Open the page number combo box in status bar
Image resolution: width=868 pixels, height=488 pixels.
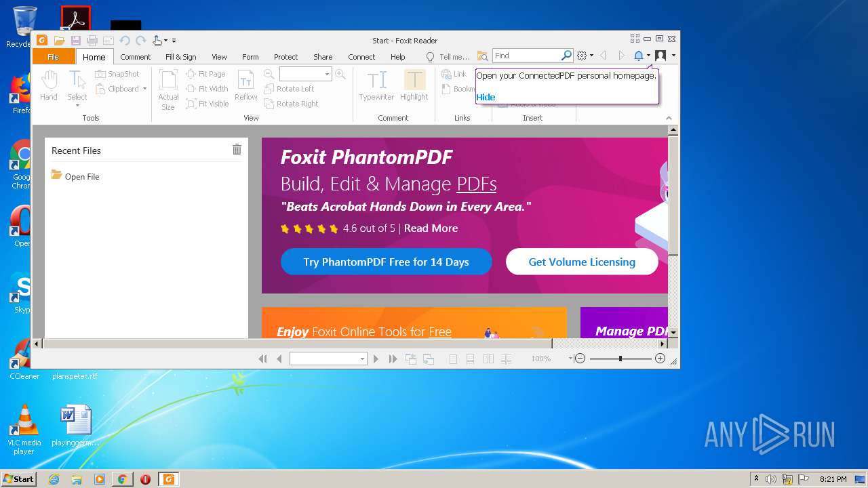click(328, 359)
